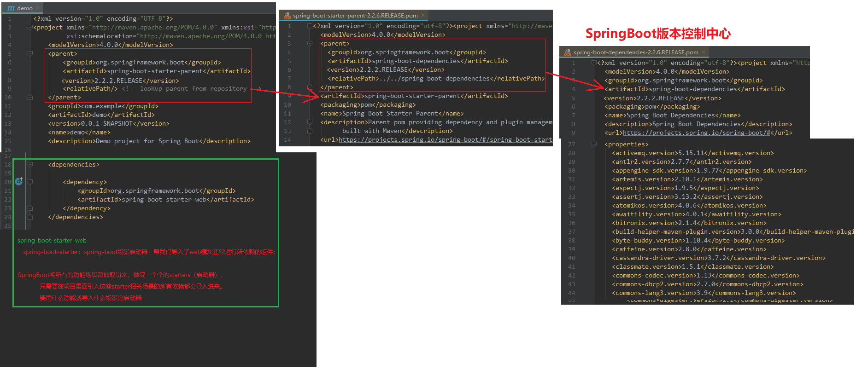This screenshot has height=370, width=868.
Task: Click 'Spring Boot Dependencies' name line in dependencies pom
Action: [x=673, y=115]
